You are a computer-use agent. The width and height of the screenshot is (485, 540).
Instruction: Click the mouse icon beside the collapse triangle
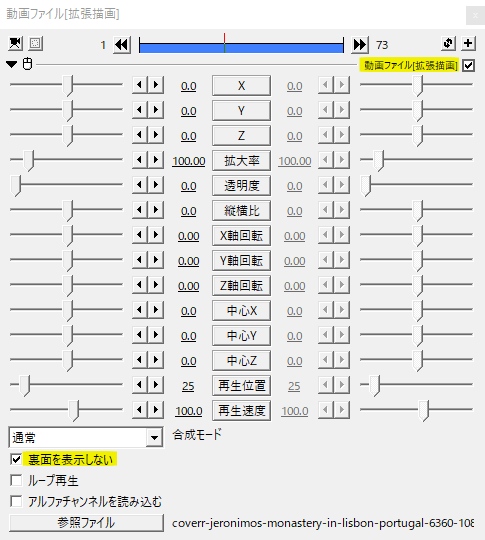[28, 64]
